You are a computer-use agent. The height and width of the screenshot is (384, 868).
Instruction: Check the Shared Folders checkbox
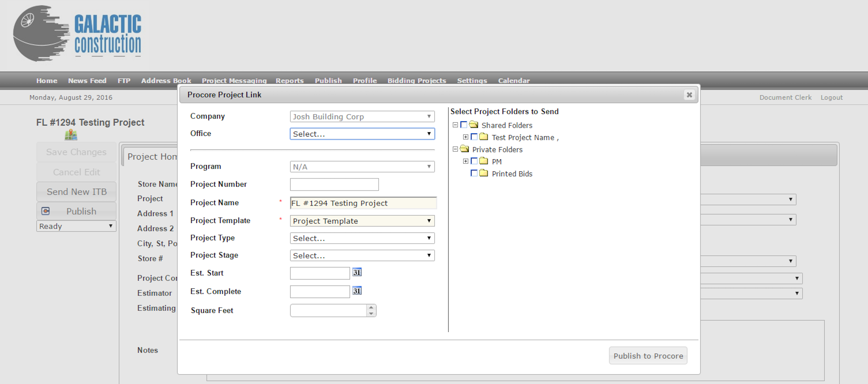point(463,125)
